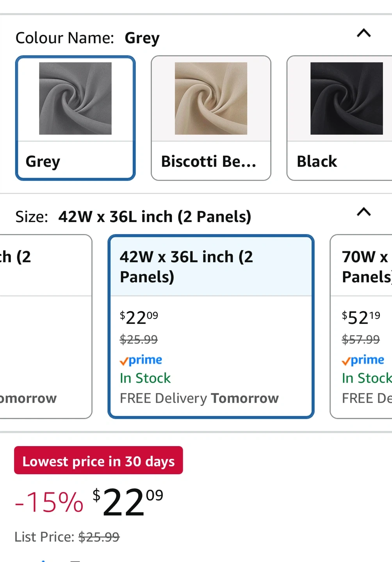Click the large $22.09 price

click(x=128, y=502)
